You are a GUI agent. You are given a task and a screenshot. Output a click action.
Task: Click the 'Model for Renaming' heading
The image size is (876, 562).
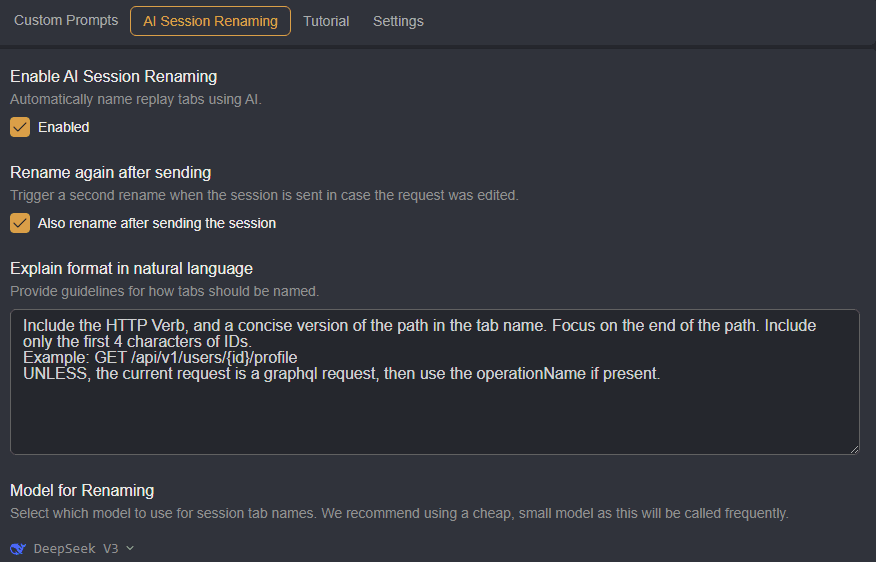click(x=82, y=490)
